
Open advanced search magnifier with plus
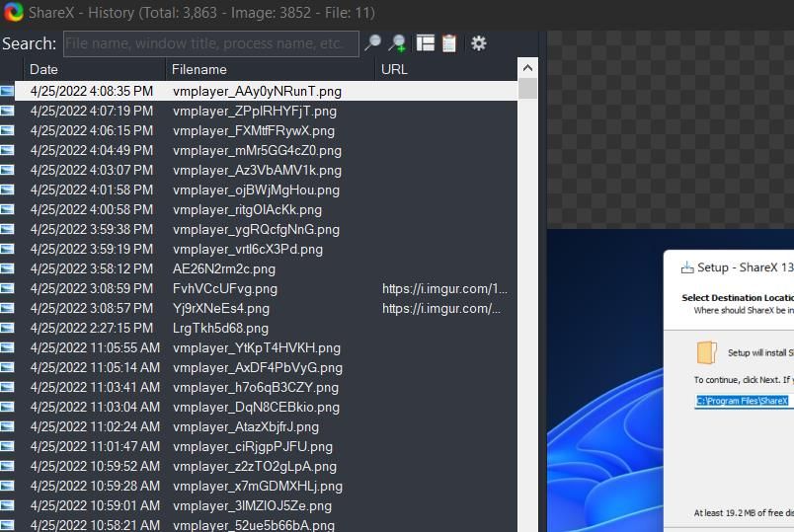(x=398, y=43)
